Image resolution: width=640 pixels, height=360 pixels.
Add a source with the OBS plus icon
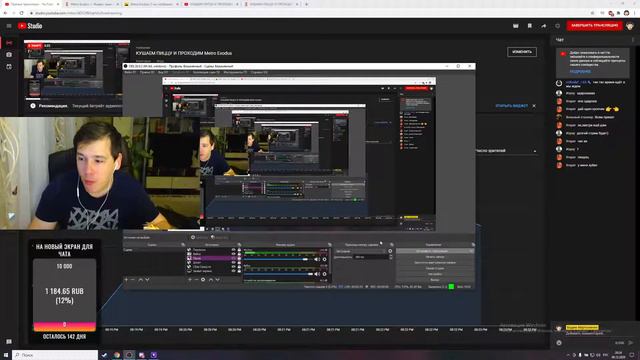click(x=190, y=280)
